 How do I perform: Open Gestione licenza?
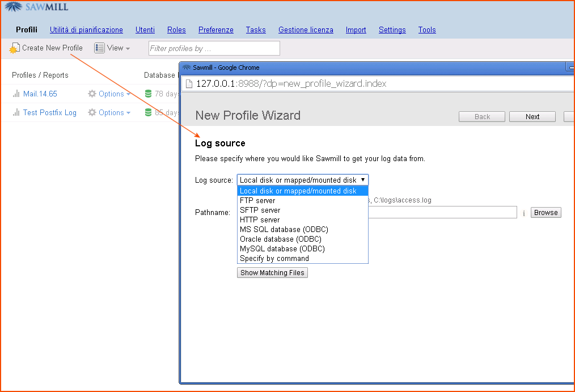click(306, 29)
